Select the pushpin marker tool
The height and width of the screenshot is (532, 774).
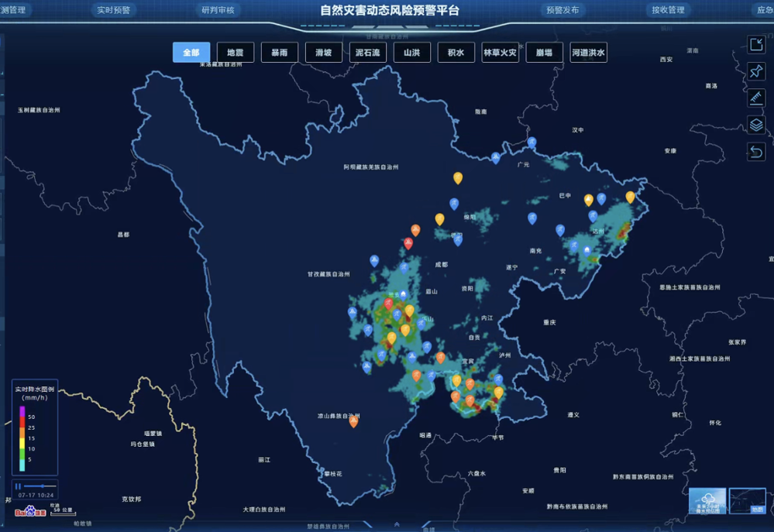[x=756, y=71]
